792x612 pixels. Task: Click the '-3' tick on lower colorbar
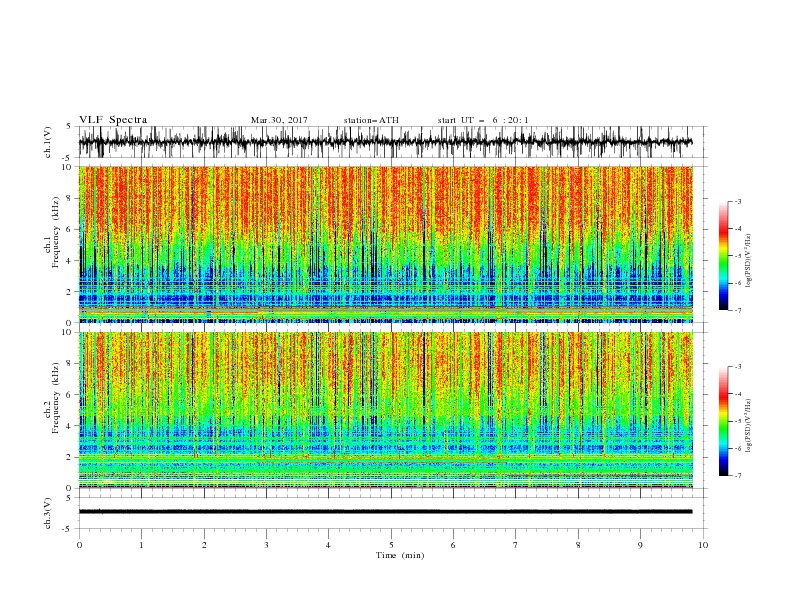pos(738,367)
